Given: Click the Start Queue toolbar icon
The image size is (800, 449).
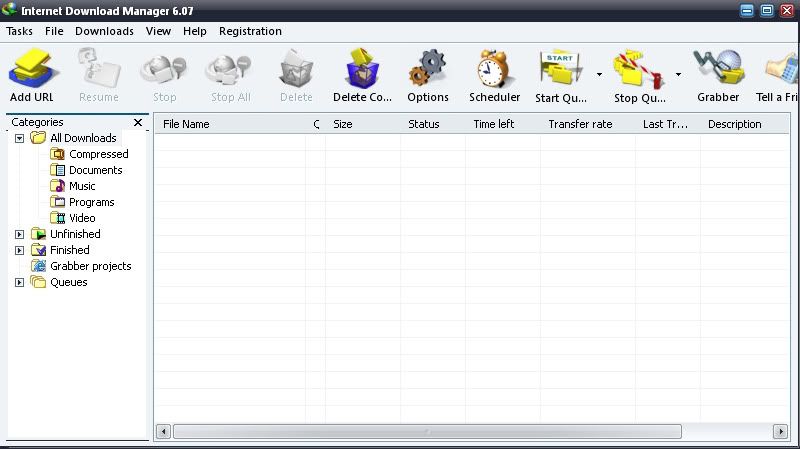Looking at the screenshot, I should point(560,68).
